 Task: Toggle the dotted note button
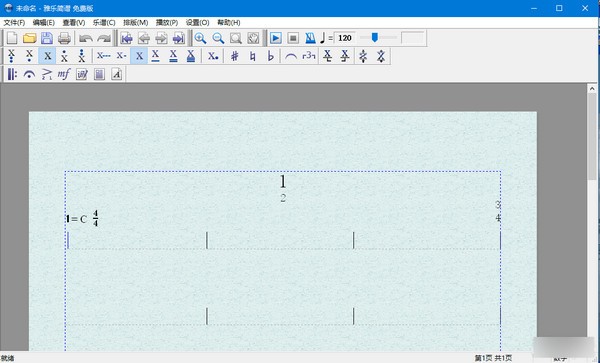click(x=213, y=56)
